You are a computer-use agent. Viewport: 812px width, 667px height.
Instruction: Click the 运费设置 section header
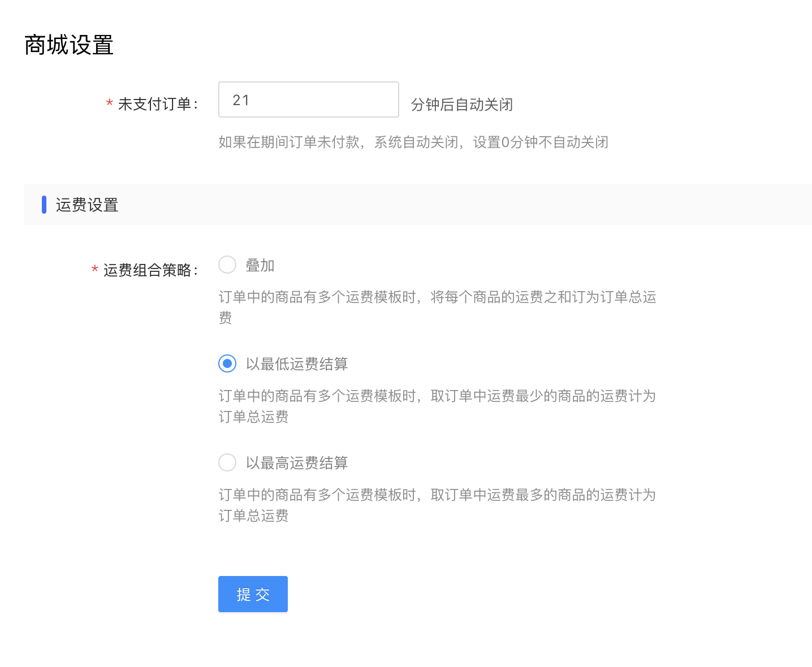[87, 205]
